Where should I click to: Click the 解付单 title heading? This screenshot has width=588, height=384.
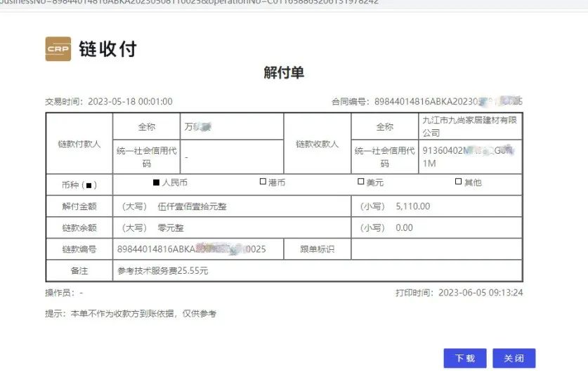pyautogui.click(x=284, y=72)
